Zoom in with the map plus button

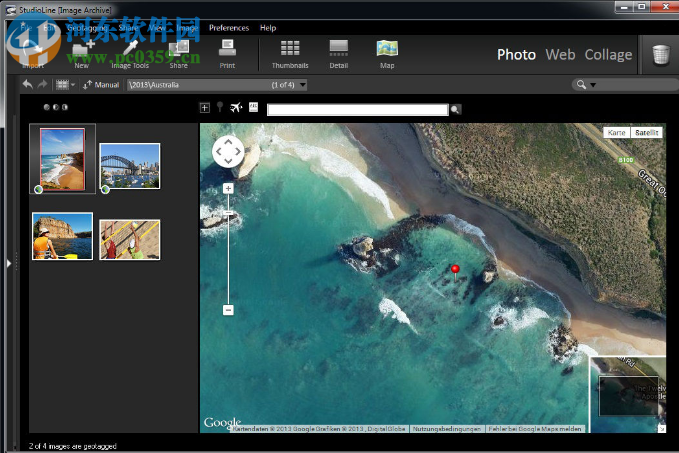(228, 188)
